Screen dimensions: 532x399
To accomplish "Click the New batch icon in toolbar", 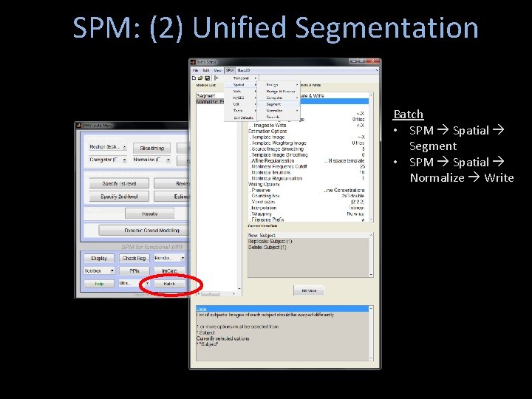I will pyautogui.click(x=194, y=78).
